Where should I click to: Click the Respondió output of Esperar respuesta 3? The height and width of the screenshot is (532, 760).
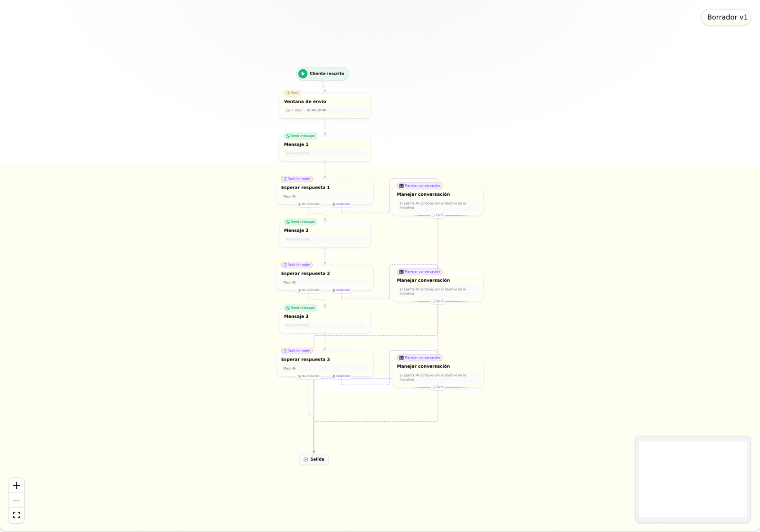(341, 376)
